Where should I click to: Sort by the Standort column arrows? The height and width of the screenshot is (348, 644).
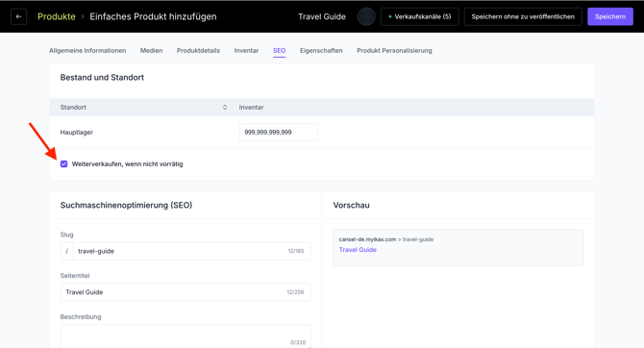coord(225,108)
